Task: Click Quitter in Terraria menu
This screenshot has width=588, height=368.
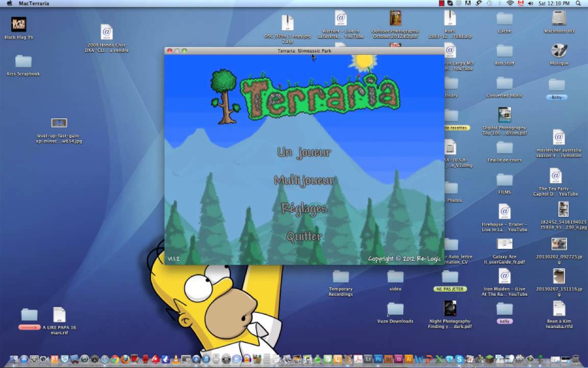Action: (304, 237)
